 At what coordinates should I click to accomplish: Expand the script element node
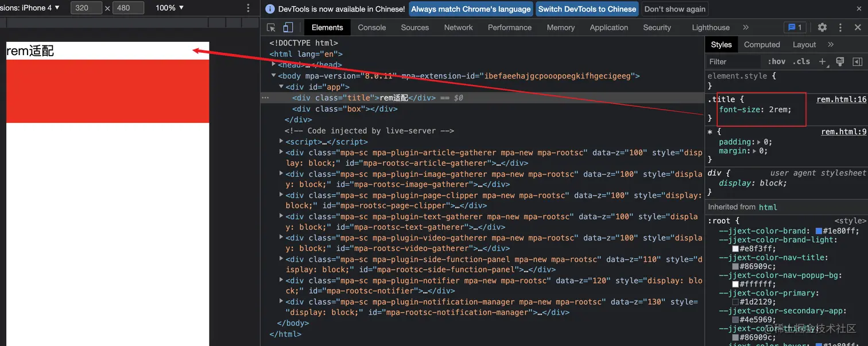click(281, 141)
